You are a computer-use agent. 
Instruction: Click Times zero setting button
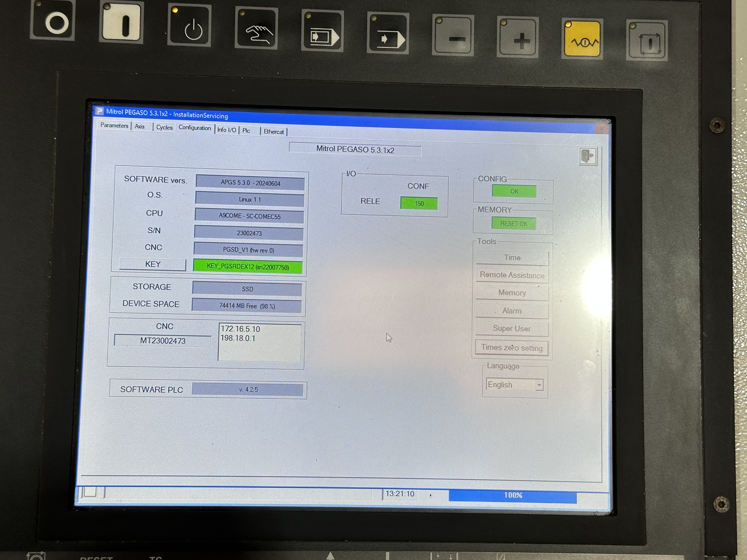(x=512, y=348)
